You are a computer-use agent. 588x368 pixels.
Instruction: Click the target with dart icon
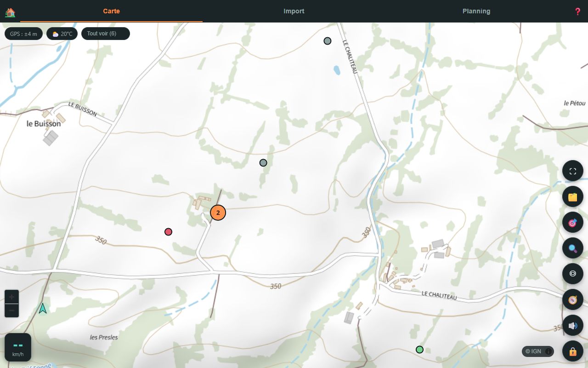point(573,223)
